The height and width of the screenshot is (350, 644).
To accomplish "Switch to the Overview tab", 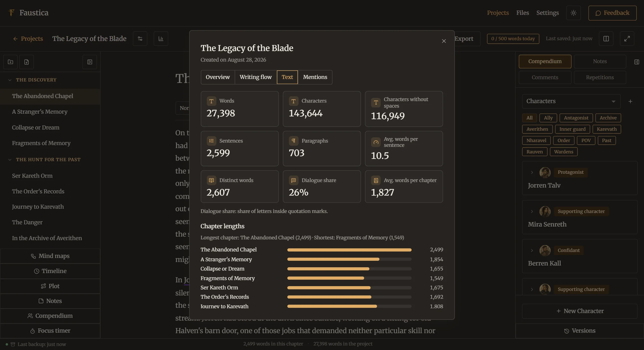I will coord(218,77).
